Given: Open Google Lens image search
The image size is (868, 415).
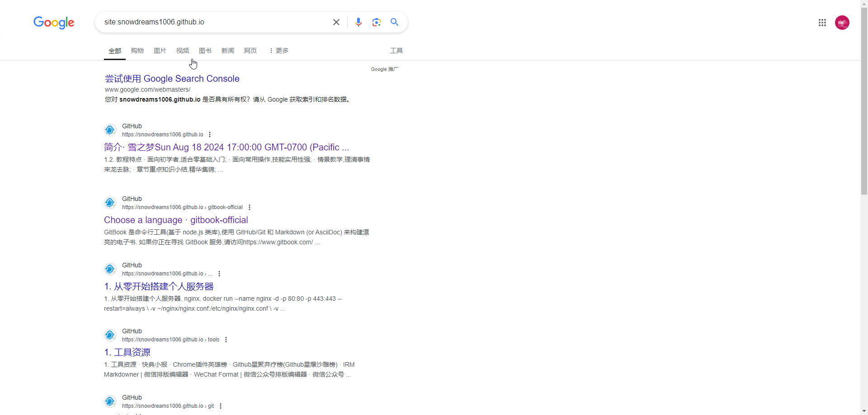Looking at the screenshot, I should pos(376,22).
